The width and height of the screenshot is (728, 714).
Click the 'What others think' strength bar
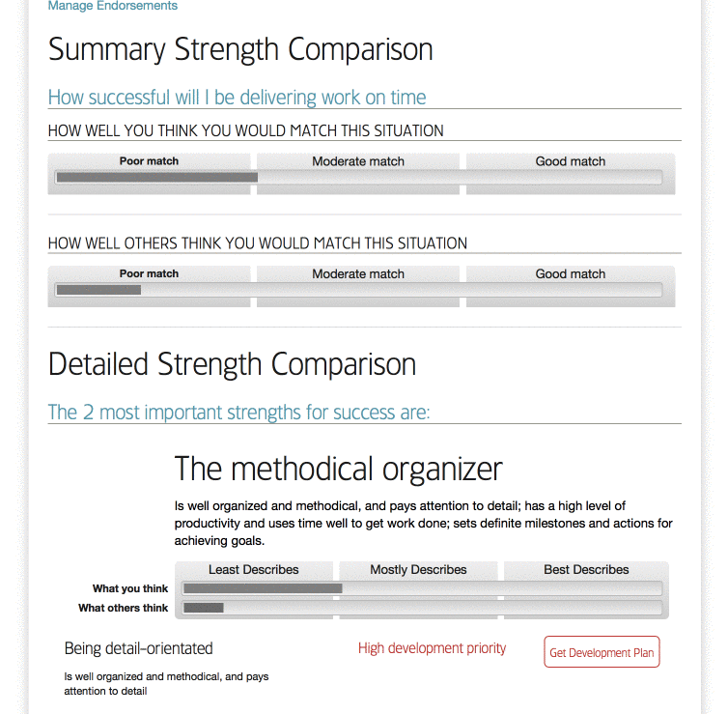(422, 608)
